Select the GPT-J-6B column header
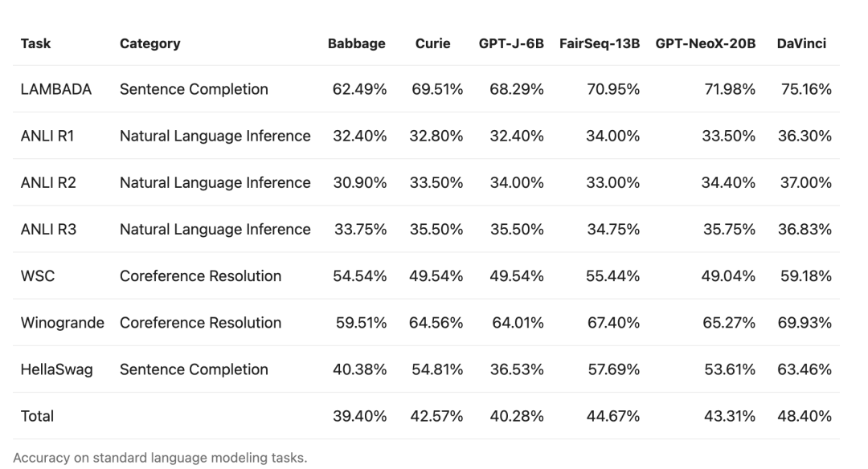 [511, 43]
